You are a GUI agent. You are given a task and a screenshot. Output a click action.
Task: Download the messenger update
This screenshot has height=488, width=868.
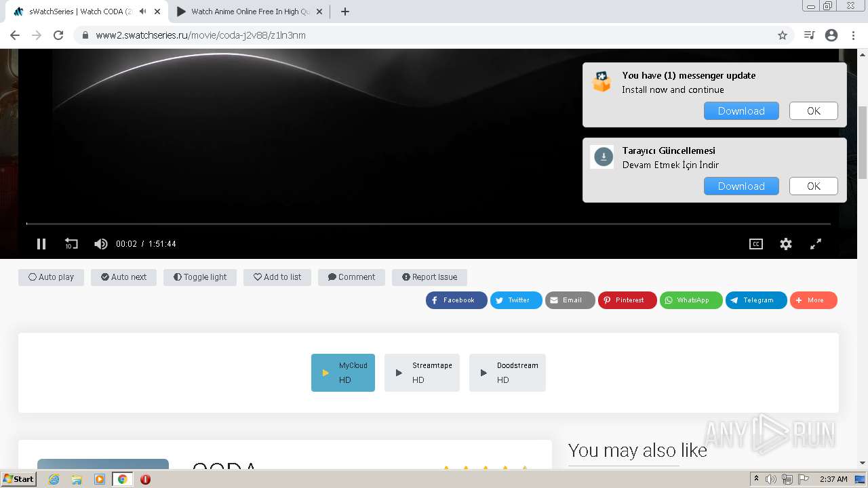click(741, 111)
